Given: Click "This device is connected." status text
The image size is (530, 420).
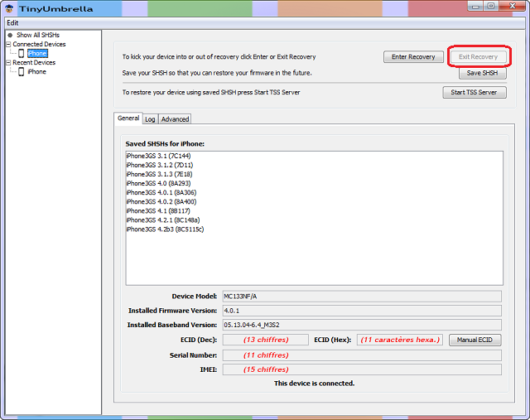Looking at the screenshot, I should click(315, 384).
